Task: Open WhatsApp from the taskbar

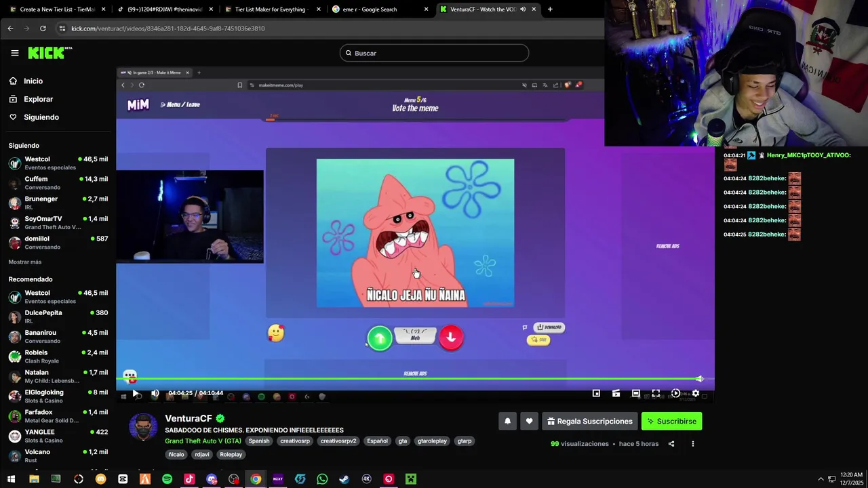Action: 322,479
